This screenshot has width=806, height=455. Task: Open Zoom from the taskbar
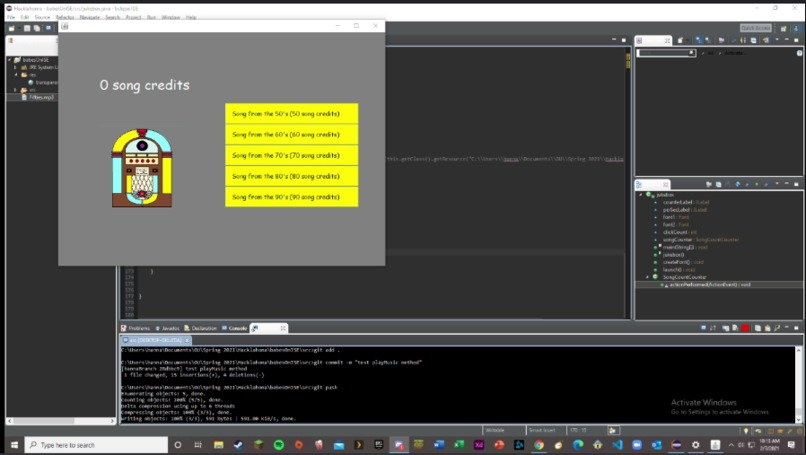pyautogui.click(x=637, y=445)
